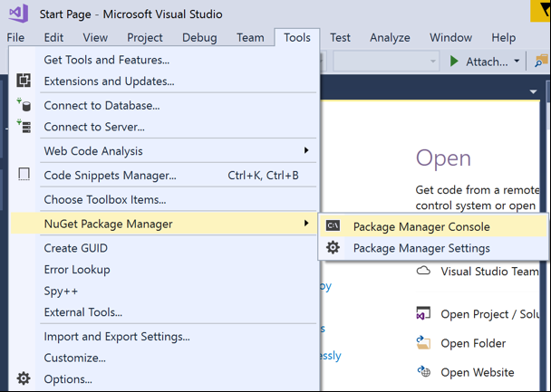Click the Visual Studio logo icon
Screen dimensions: 551x392
tap(18, 14)
